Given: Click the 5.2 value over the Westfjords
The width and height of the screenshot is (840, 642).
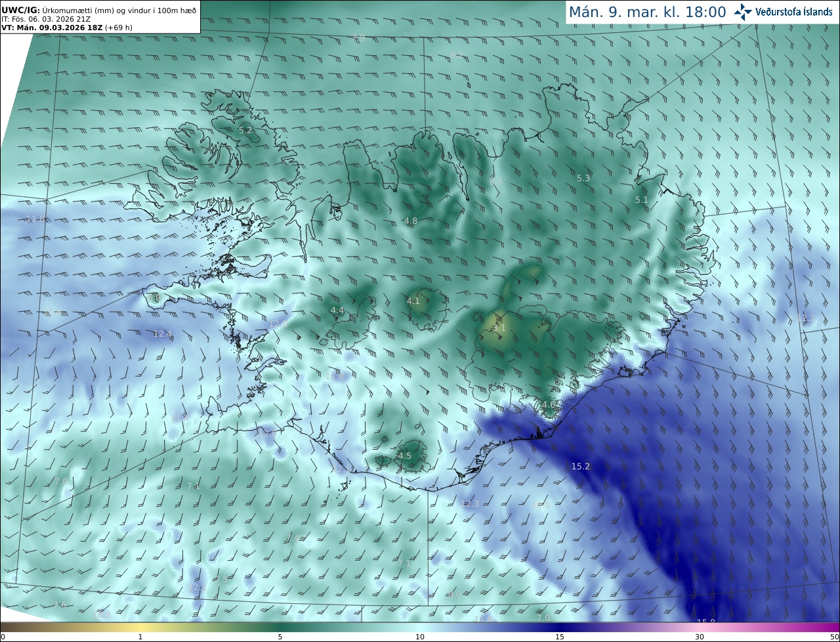Looking at the screenshot, I should (x=245, y=131).
